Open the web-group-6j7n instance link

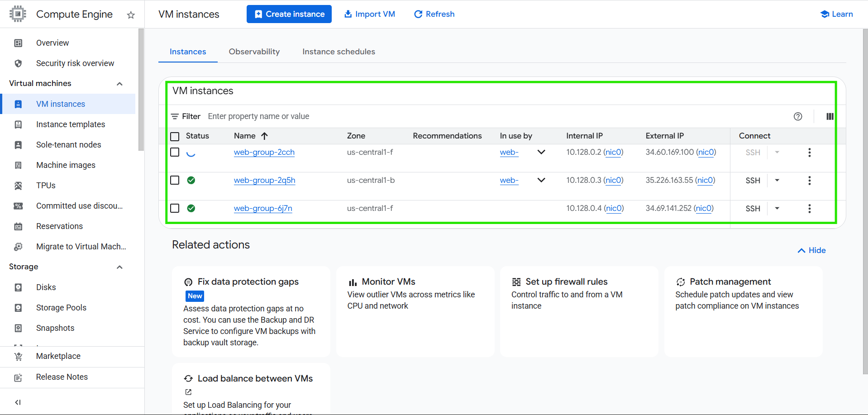[263, 208]
